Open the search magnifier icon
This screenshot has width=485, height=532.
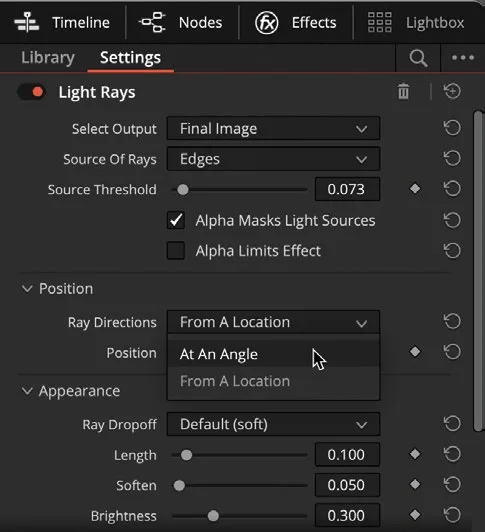(x=418, y=58)
